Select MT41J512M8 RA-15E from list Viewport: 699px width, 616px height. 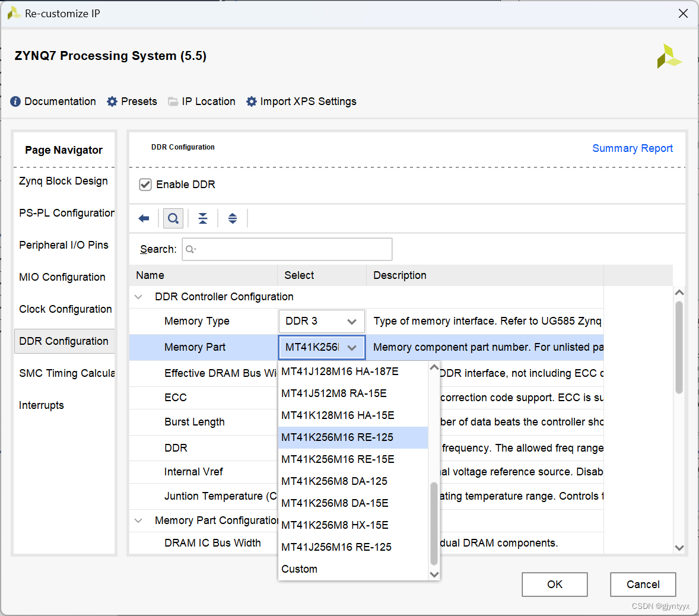coord(352,393)
